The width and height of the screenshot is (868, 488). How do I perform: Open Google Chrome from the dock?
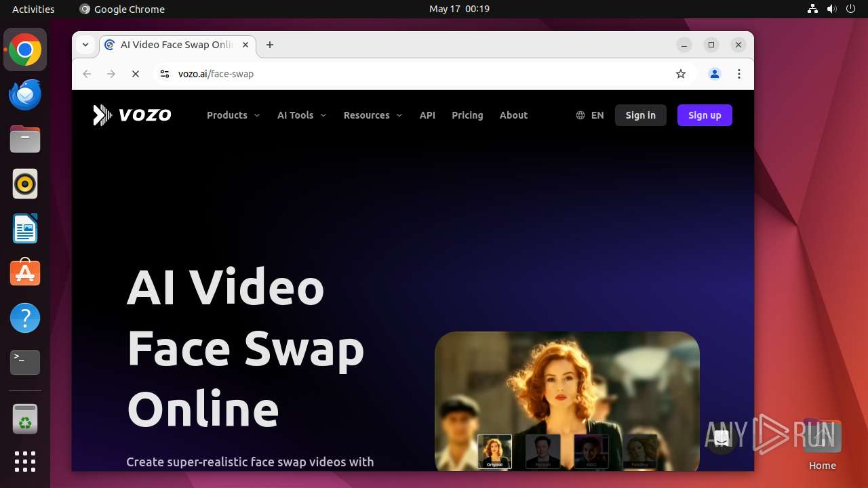25,50
